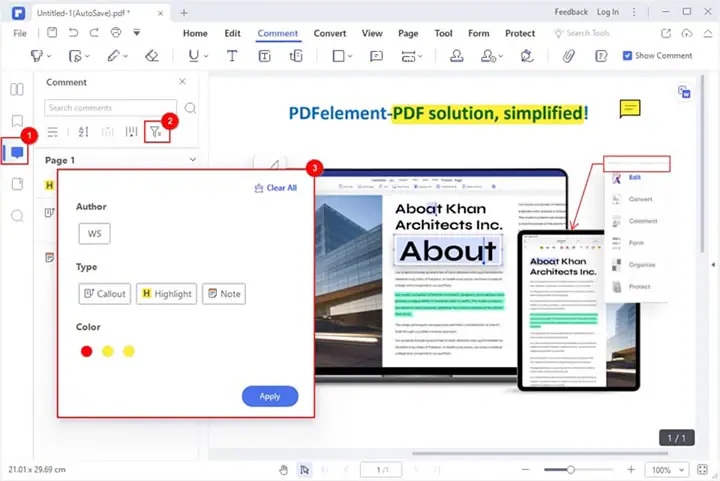Open the quick toolbar customize dropdown

136,33
